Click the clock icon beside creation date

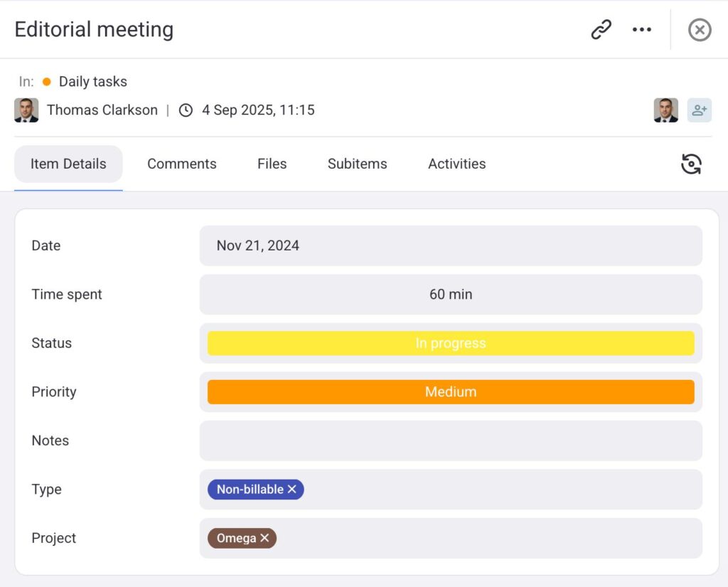tap(186, 110)
